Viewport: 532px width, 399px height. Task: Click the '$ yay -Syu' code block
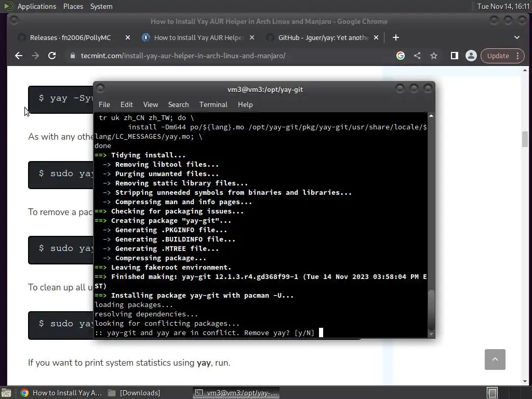(61, 99)
